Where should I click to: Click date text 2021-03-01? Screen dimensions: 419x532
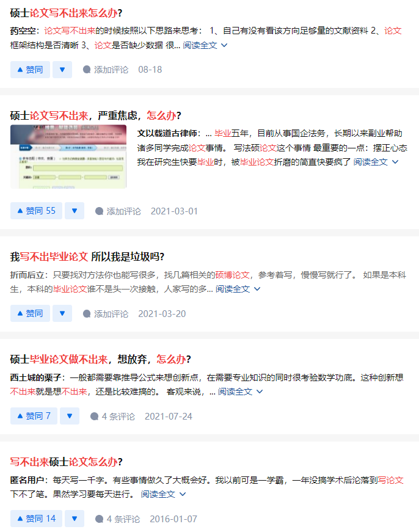coord(174,211)
